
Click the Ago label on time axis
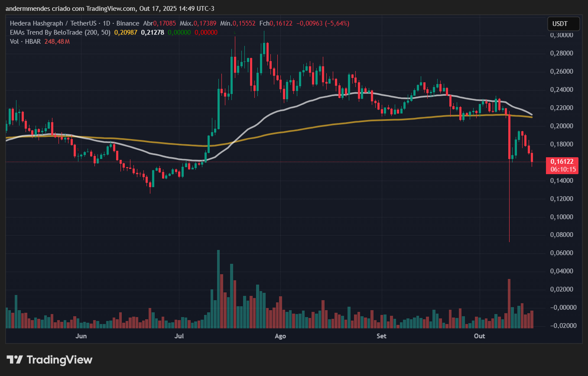pos(280,336)
